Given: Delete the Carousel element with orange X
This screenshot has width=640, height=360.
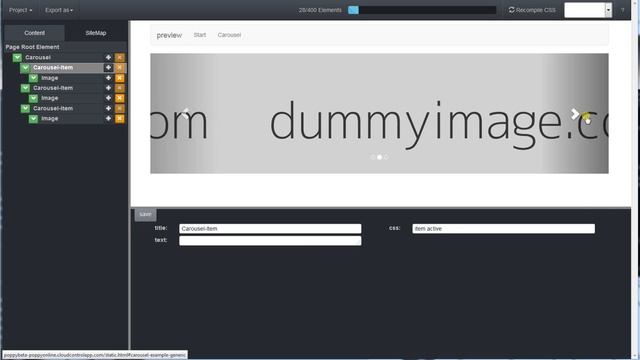Looking at the screenshot, I should coord(120,58).
